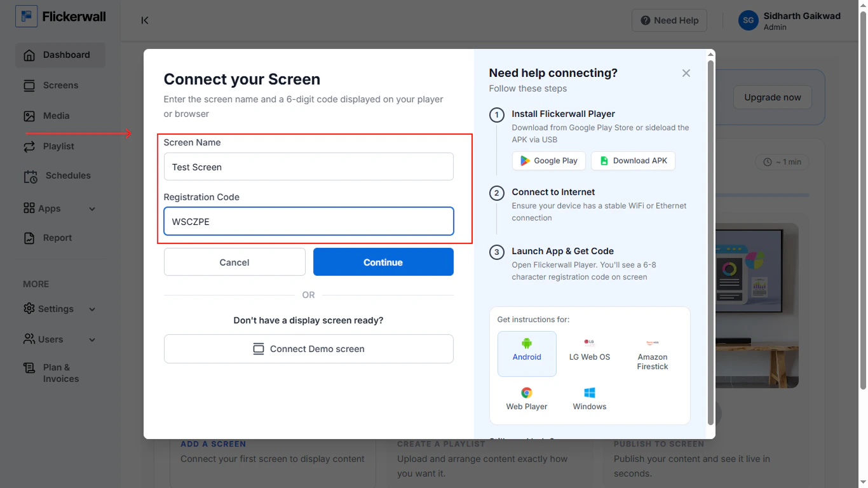This screenshot has height=488, width=868.
Task: Click the Continue button
Action: tap(383, 262)
